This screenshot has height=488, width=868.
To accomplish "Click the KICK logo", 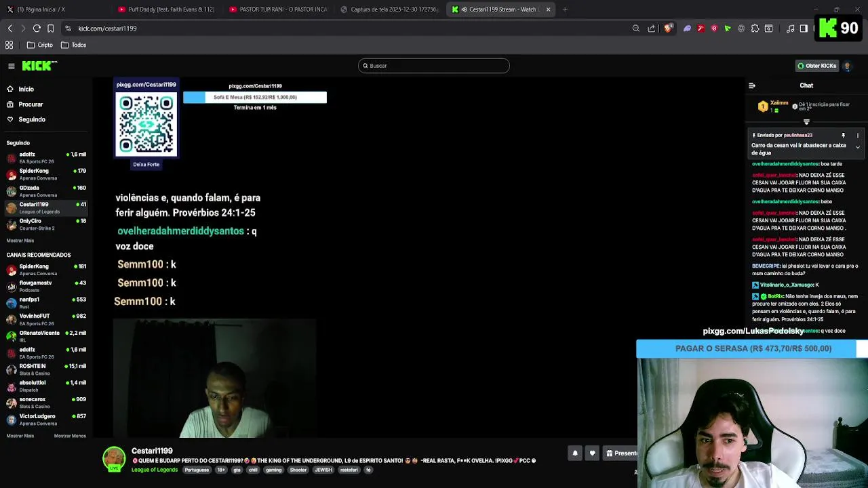I will coord(39,66).
